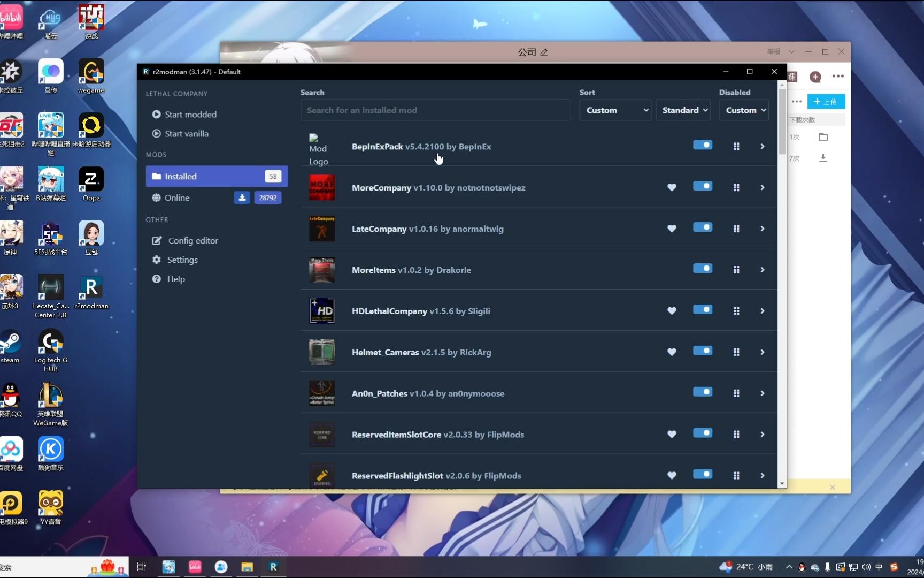Open the Sort Custom dropdown
The image size is (924, 578).
click(x=615, y=110)
